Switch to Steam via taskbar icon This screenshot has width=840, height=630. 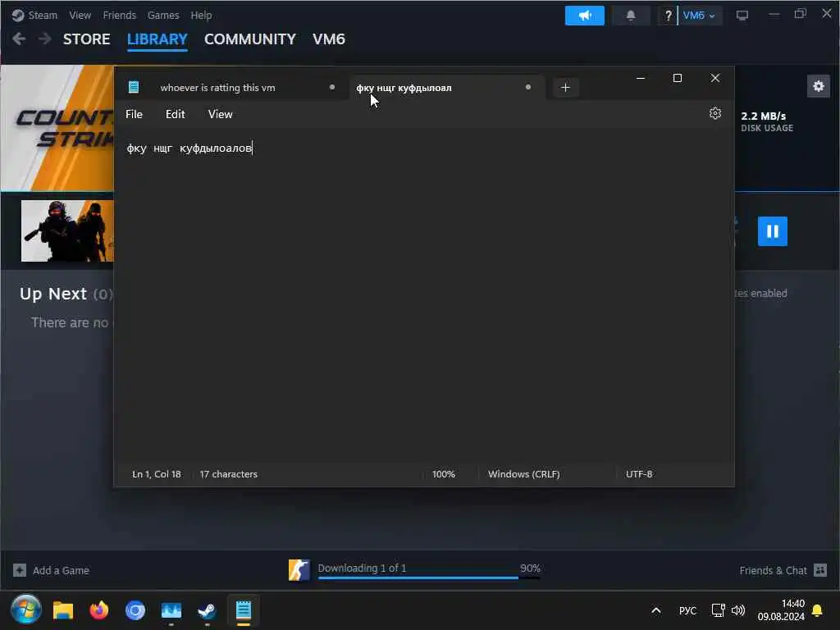[x=207, y=610]
